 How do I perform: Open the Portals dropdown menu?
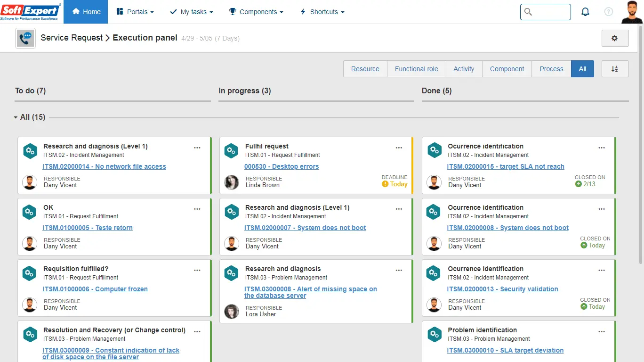click(135, 12)
